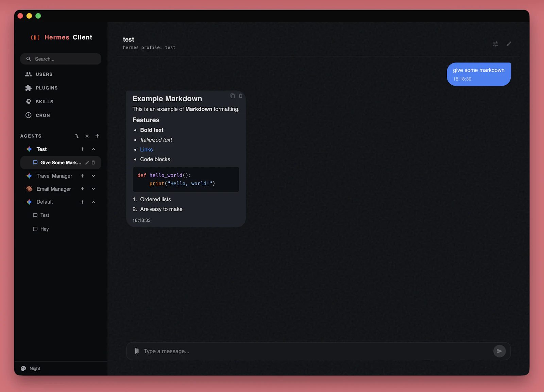This screenshot has height=392, width=544.
Task: Focus the sidebar Search field
Action: [61, 59]
